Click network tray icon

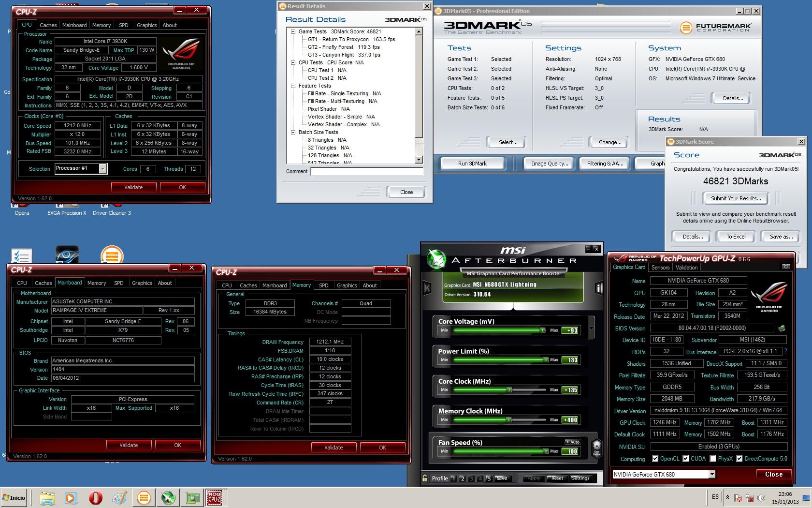pyautogui.click(x=750, y=498)
